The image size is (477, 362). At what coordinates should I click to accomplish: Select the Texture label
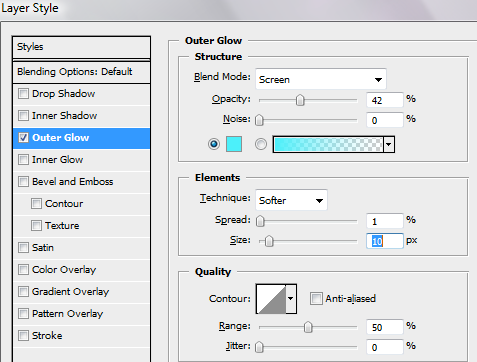(62, 226)
